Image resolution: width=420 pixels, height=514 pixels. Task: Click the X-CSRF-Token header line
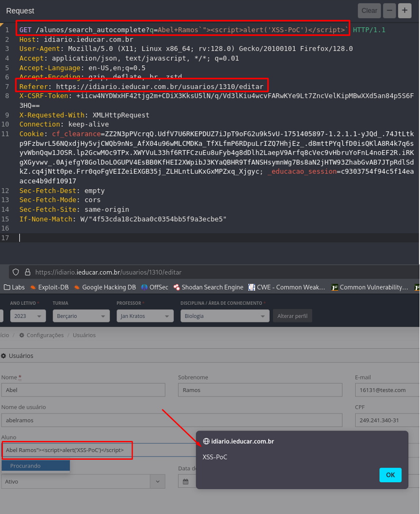(217, 100)
